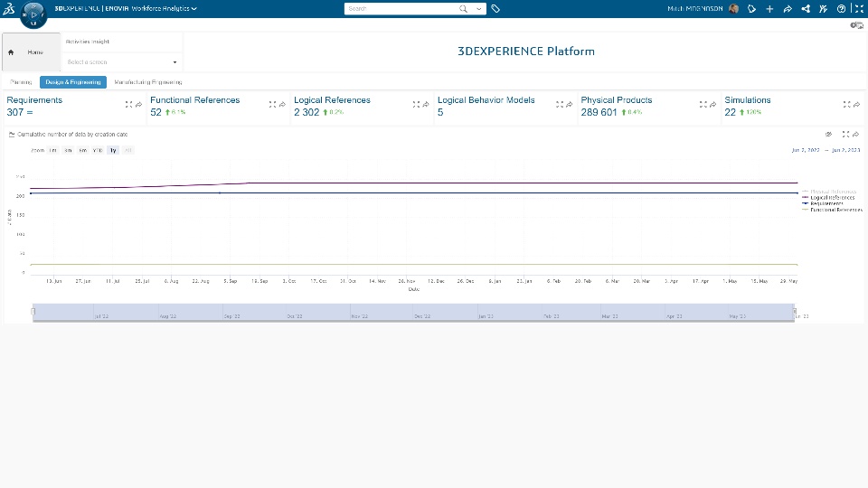Click the start date Jun 2, 2022
The image size is (868, 488).
point(806,150)
